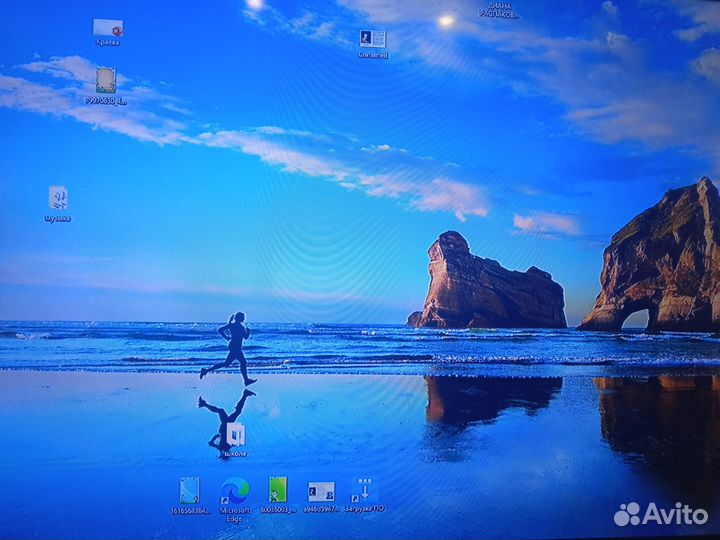
Task: Click the 'Microsoft Edge' text label
Action: click(x=235, y=514)
